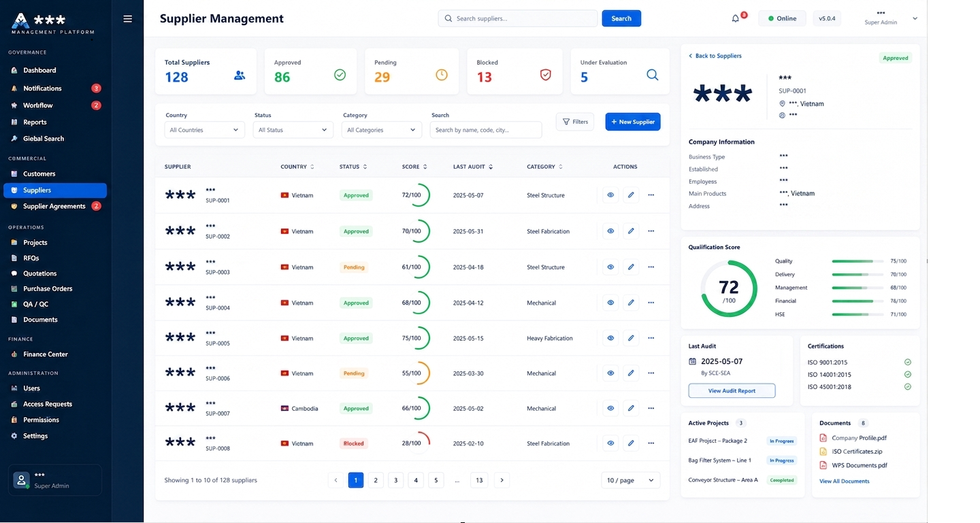Sort table by Last Audit column

pos(473,167)
